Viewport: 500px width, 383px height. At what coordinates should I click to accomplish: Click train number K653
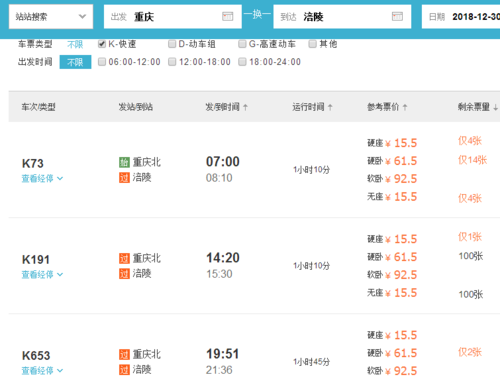point(36,355)
